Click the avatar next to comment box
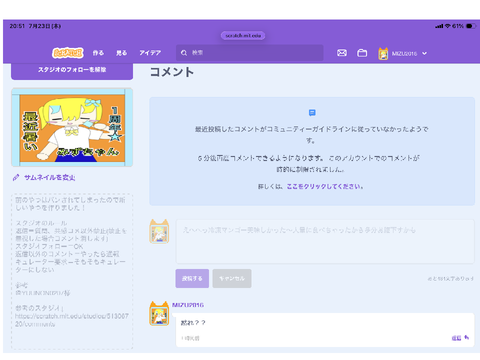The width and height of the screenshot is (480, 360). click(159, 231)
